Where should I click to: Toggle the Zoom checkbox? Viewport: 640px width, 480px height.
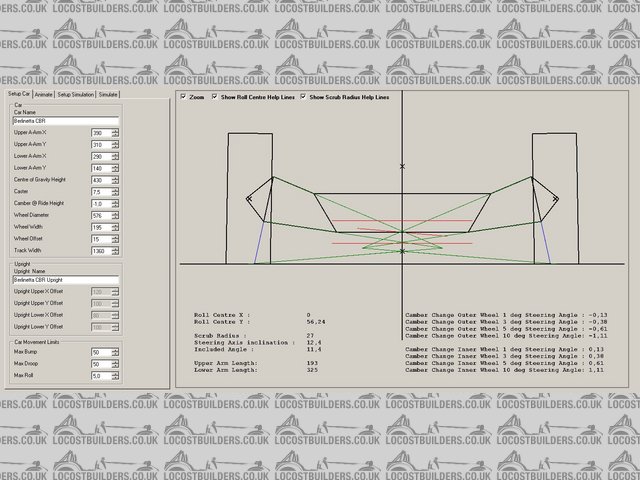coord(183,98)
